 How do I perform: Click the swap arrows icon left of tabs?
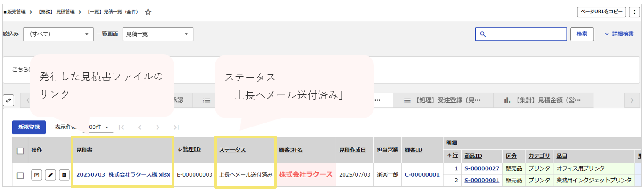click(8, 101)
